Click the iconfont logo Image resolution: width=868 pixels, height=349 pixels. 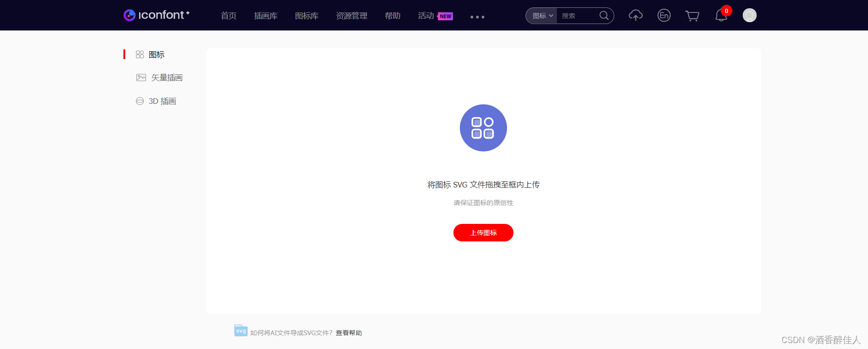[156, 15]
